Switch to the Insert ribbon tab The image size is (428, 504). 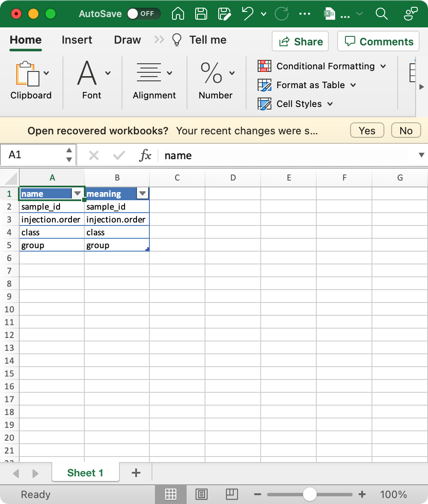[x=77, y=40]
